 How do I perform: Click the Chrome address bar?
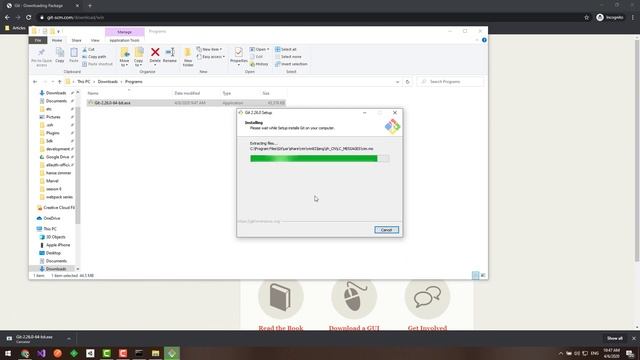click(x=310, y=18)
